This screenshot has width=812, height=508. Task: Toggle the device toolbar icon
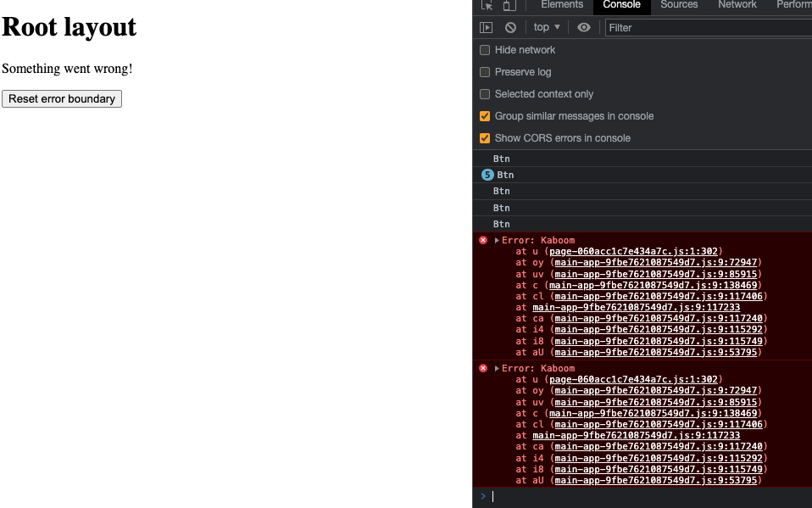coord(509,5)
